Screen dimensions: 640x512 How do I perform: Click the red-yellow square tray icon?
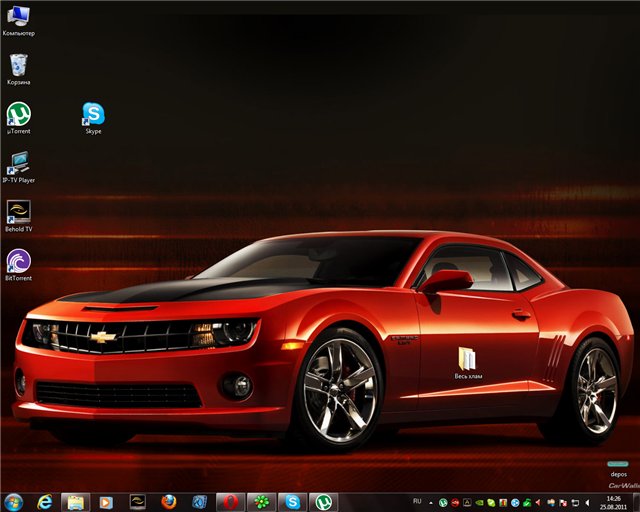(x=503, y=503)
